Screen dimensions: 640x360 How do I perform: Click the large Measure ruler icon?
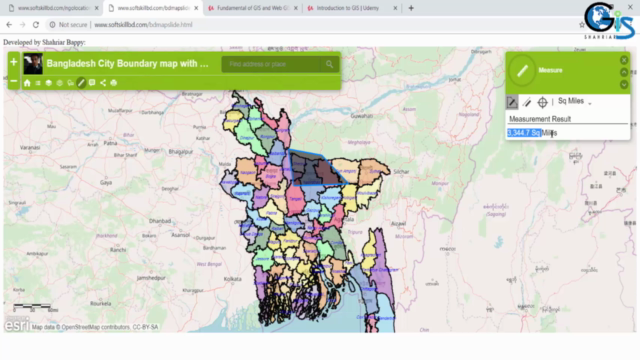[x=522, y=70]
